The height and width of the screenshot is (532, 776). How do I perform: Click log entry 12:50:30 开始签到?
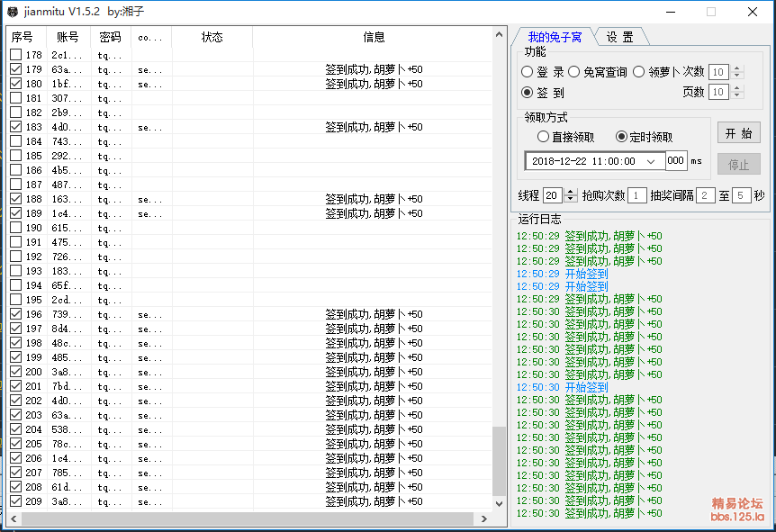[x=563, y=387]
